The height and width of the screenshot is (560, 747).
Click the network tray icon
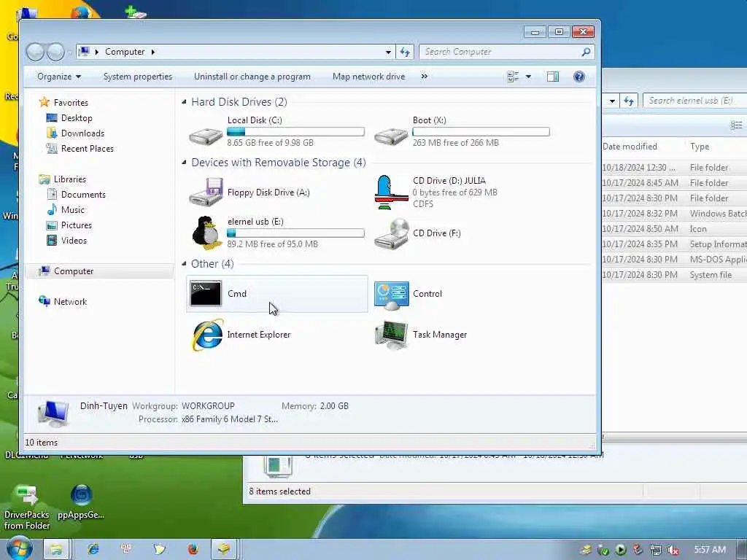coord(656,550)
